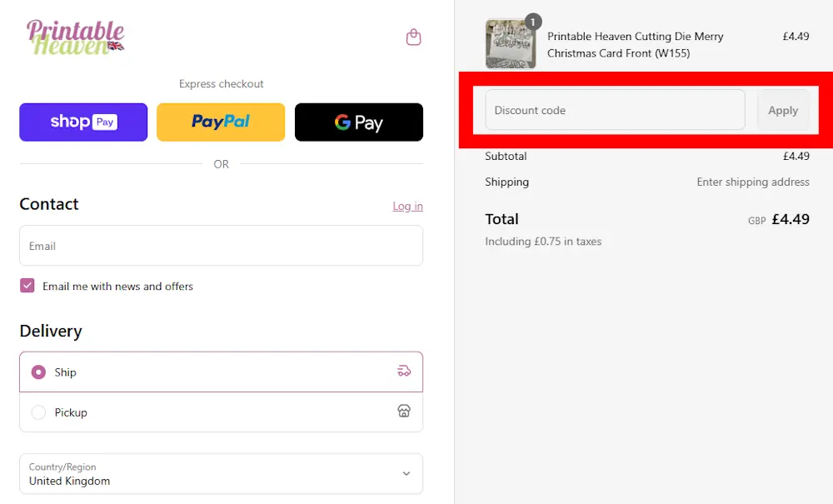833x504 pixels.
Task: Focus the Discount code field
Action: click(x=615, y=110)
